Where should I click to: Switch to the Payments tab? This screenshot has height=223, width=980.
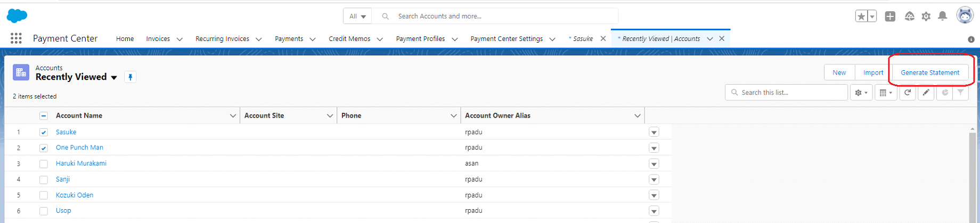click(x=289, y=39)
